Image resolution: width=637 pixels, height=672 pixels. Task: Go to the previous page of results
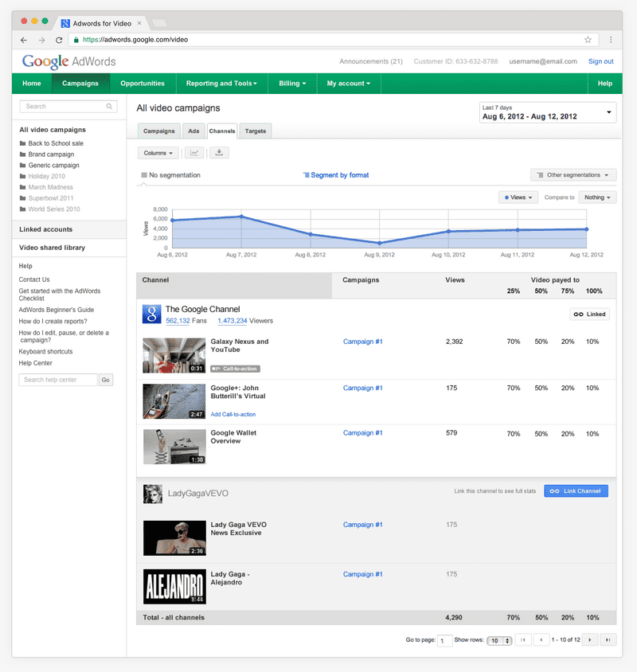coord(541,640)
